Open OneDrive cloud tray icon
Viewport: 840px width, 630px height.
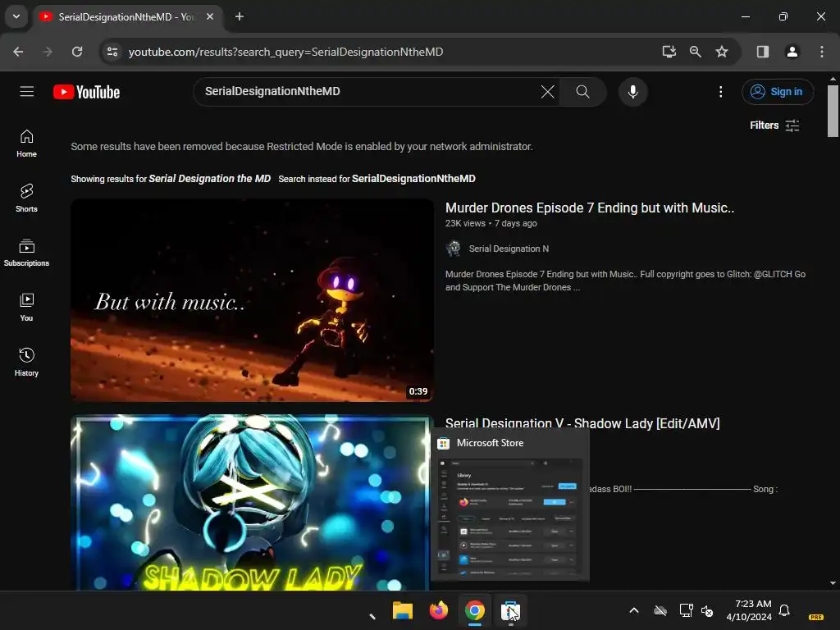(660, 610)
